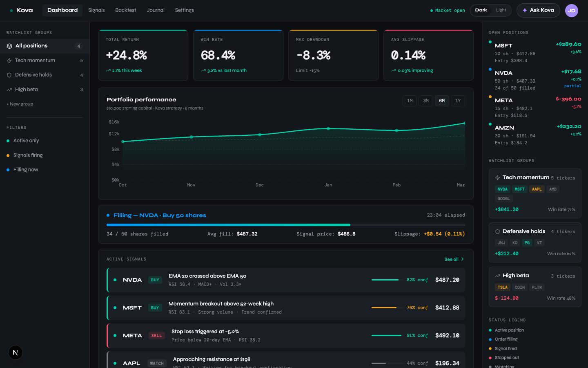Click the trend arrow in Total Return card
Viewport: 588px width, 368px height.
click(108, 71)
